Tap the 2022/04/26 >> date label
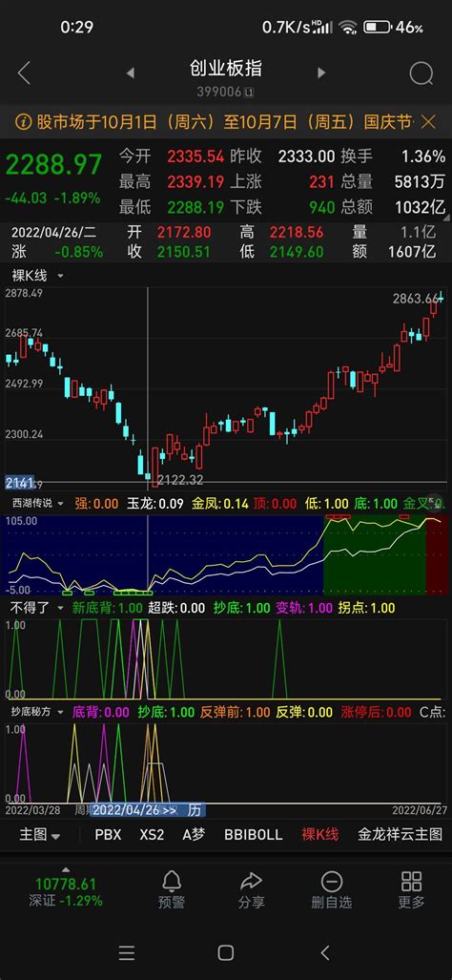The height and width of the screenshot is (980, 452). point(134,811)
